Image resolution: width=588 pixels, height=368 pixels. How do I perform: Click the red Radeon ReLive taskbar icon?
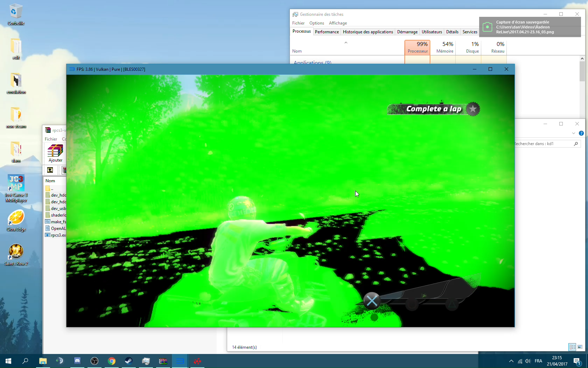pos(197,361)
